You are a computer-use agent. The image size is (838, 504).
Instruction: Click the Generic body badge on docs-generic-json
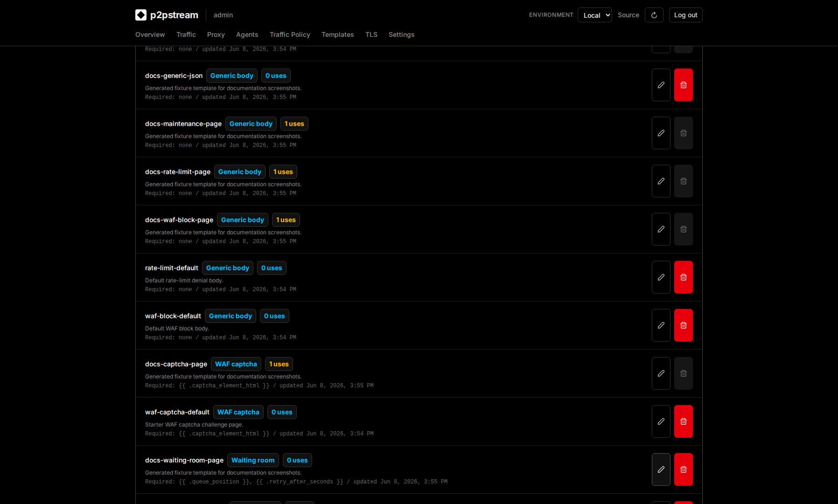point(232,76)
